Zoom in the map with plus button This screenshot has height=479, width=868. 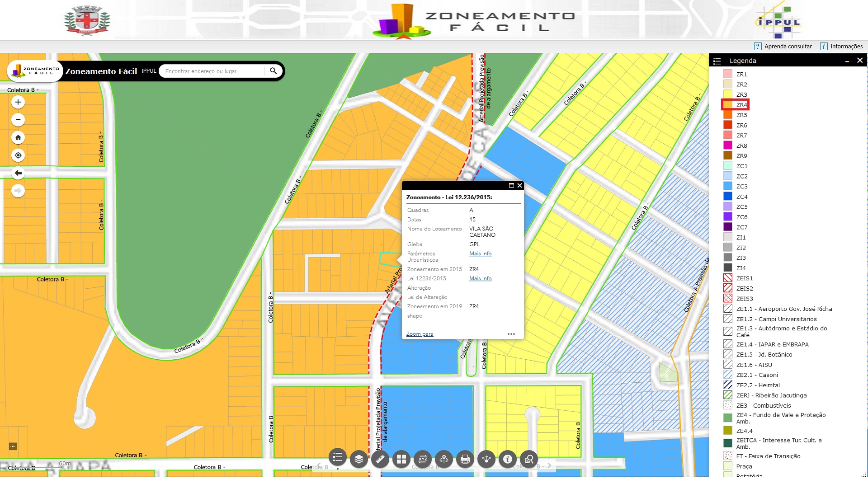click(18, 102)
